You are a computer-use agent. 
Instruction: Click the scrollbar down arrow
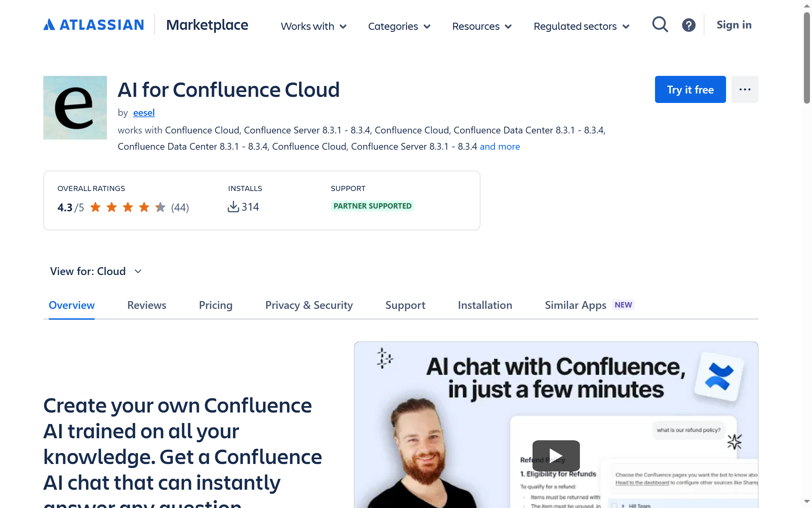point(807,502)
